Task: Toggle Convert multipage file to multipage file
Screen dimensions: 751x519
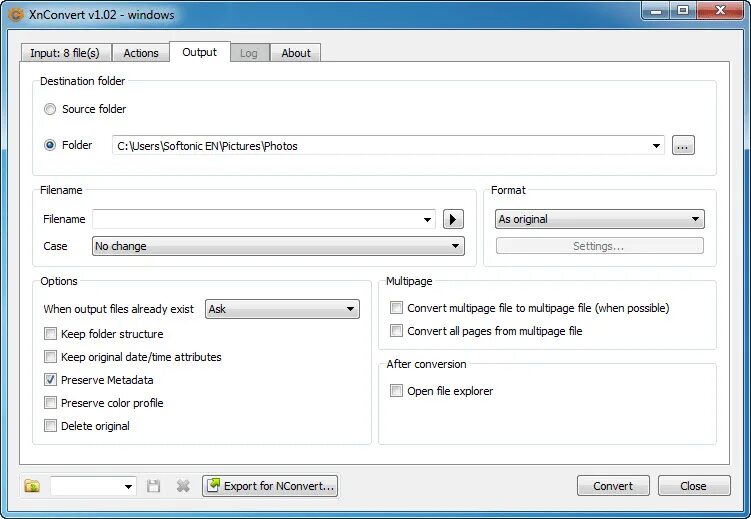Action: click(x=396, y=307)
